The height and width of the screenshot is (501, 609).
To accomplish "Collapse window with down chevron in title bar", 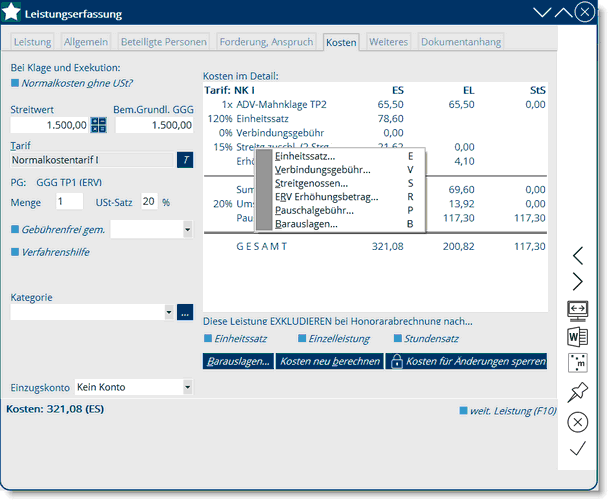I will click(542, 12).
